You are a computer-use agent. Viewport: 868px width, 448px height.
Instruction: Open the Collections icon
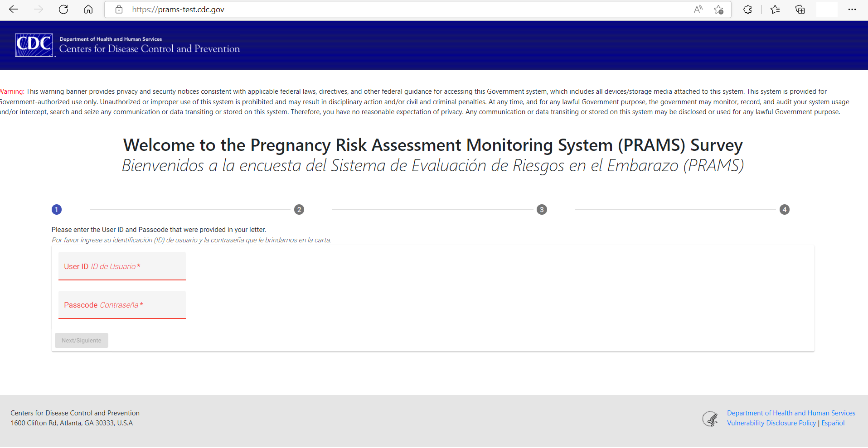800,10
